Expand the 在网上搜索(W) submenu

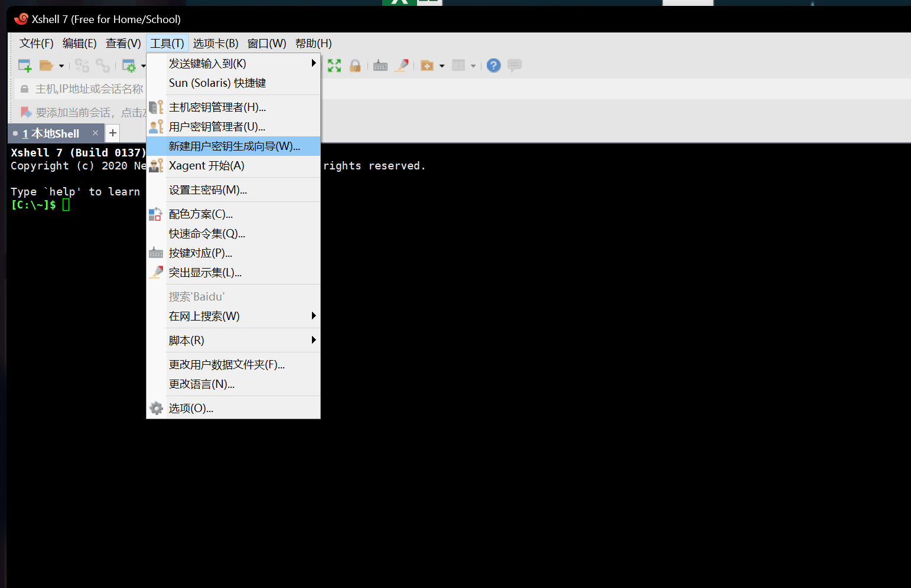click(233, 316)
